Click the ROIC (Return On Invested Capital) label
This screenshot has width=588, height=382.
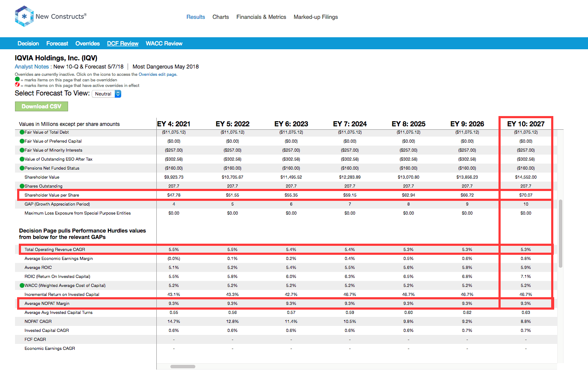[57, 276]
